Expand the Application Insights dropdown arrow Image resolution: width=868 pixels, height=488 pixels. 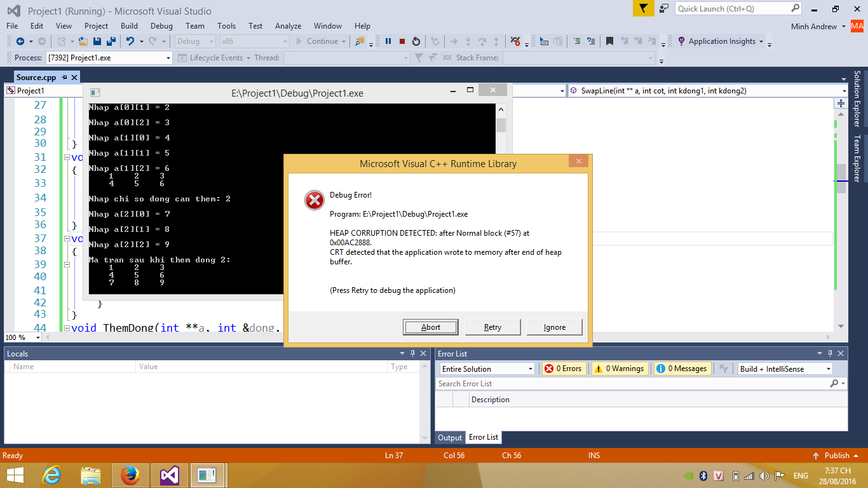click(761, 41)
